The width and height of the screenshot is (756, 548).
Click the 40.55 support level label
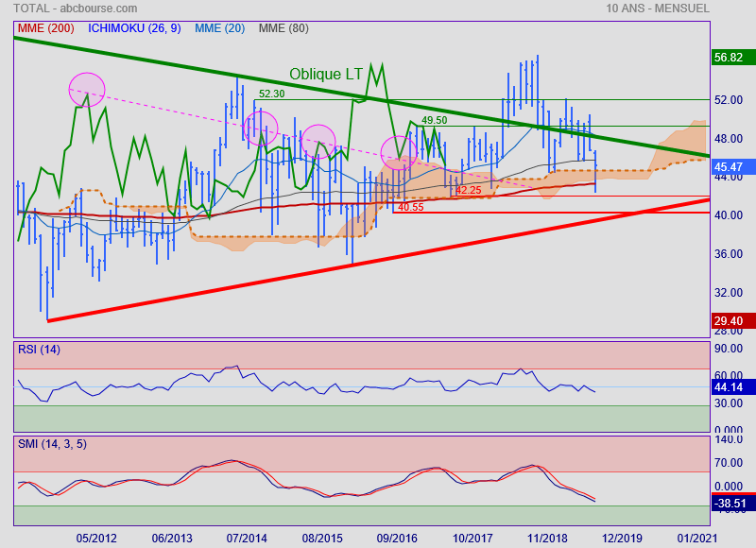click(411, 207)
